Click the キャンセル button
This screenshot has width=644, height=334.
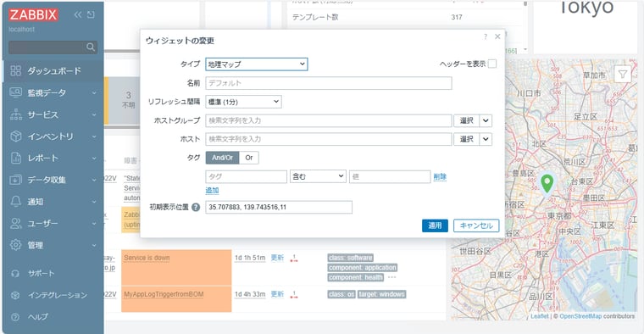point(476,225)
